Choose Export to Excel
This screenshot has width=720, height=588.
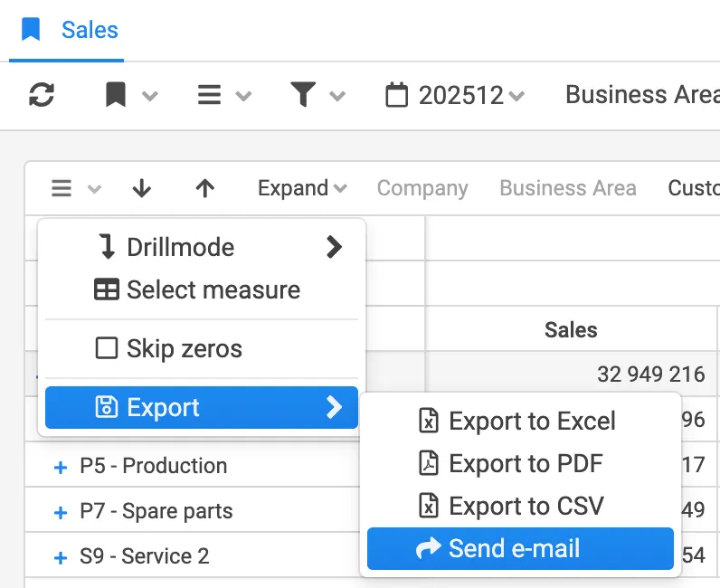[519, 422]
